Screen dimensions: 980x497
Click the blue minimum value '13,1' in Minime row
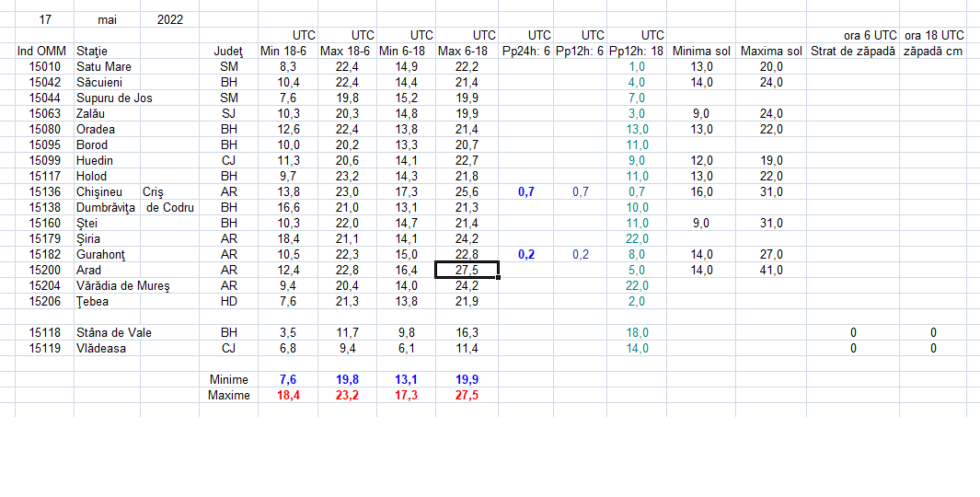point(406,379)
